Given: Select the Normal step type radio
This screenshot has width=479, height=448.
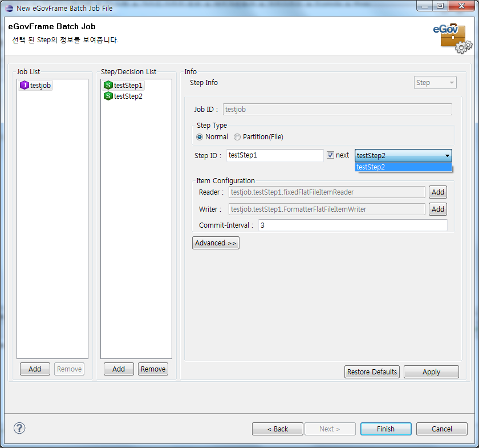Looking at the screenshot, I should [x=200, y=137].
